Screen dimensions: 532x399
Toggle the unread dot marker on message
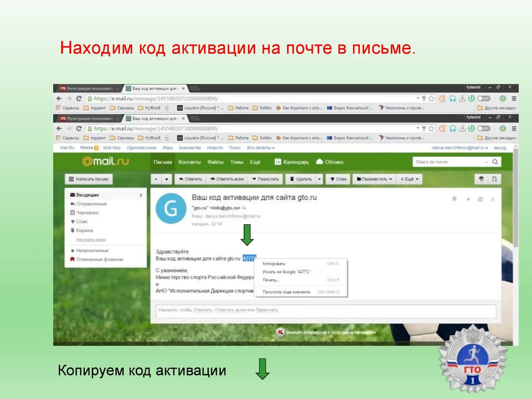(468, 199)
